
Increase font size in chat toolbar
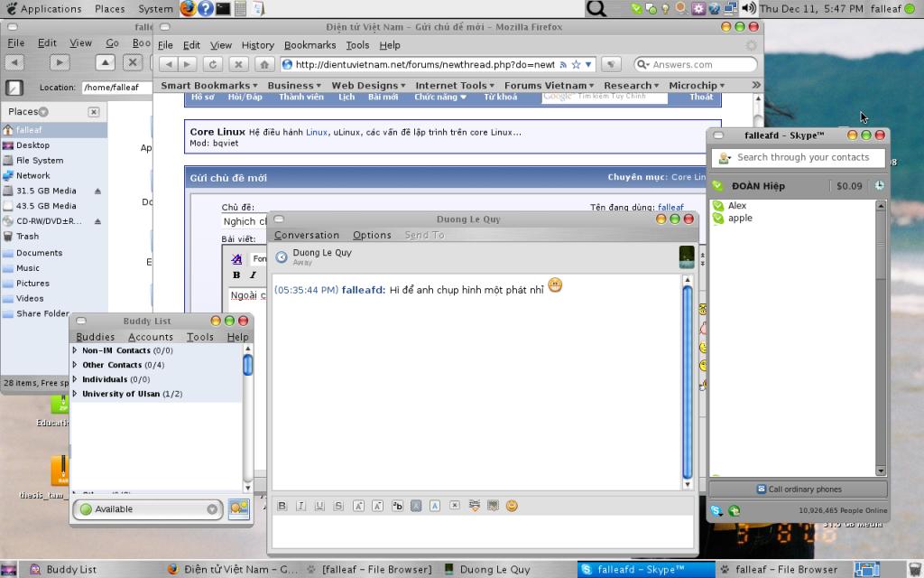click(358, 506)
